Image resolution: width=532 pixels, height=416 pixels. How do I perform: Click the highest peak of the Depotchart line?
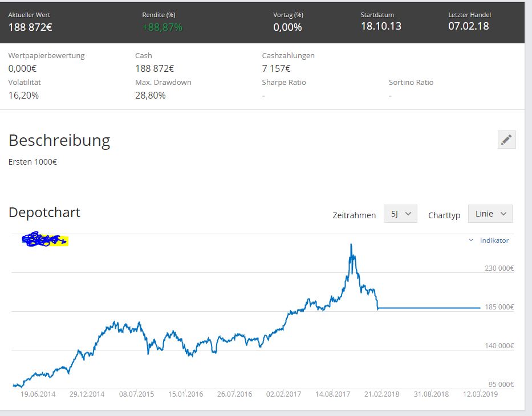(x=351, y=244)
